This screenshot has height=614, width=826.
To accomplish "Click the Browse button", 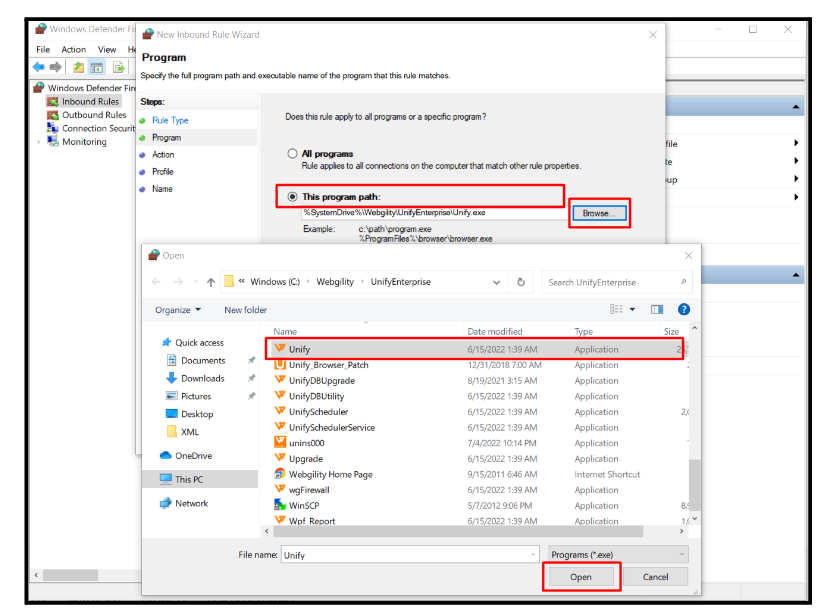I will point(598,213).
